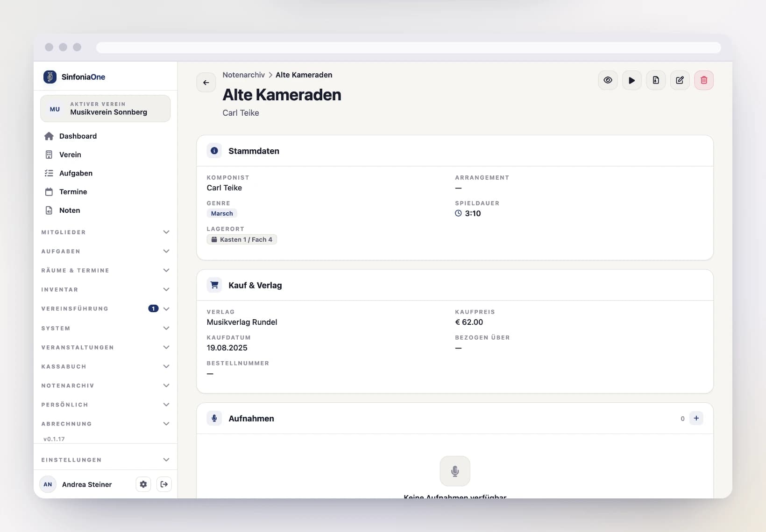766x532 pixels.
Task: Delete piece with red trash icon
Action: click(x=704, y=80)
